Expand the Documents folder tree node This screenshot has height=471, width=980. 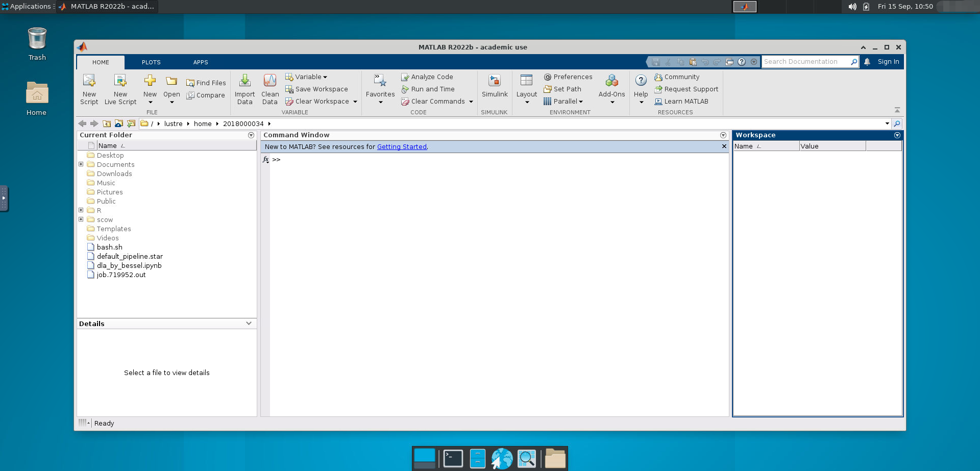81,164
